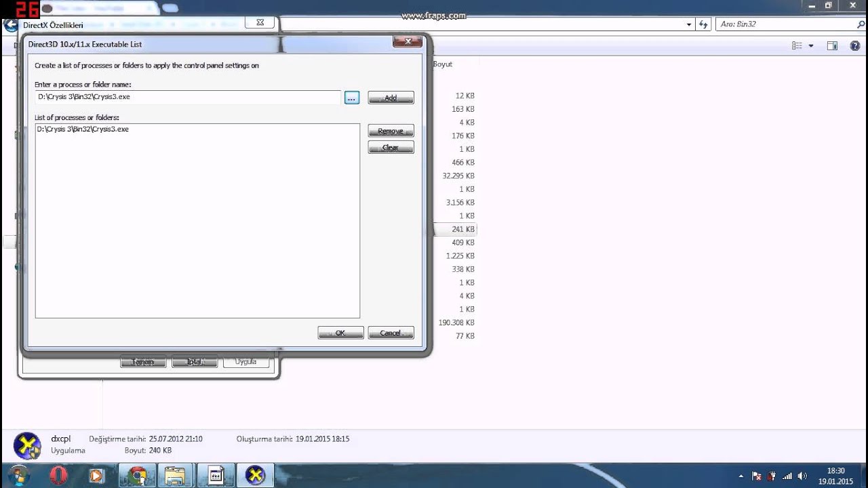Open the Windows Start menu
This screenshot has height=488, width=868.
[18, 475]
